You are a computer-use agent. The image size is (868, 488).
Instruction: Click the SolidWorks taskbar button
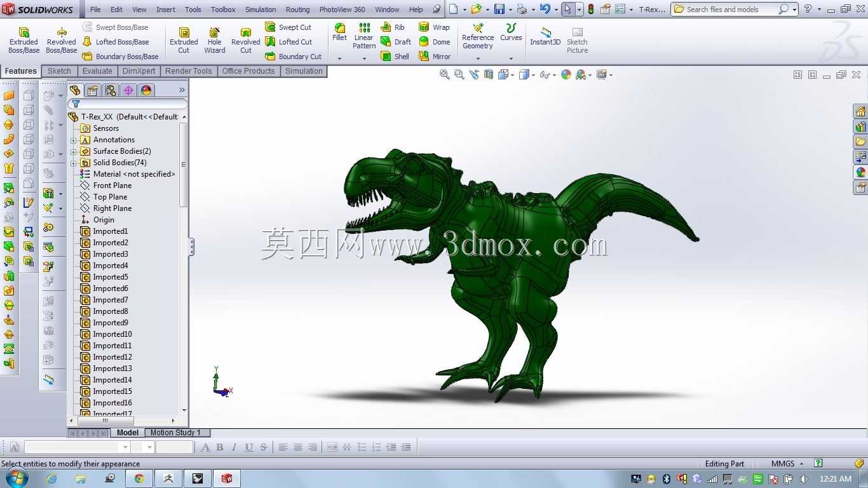pos(227,478)
